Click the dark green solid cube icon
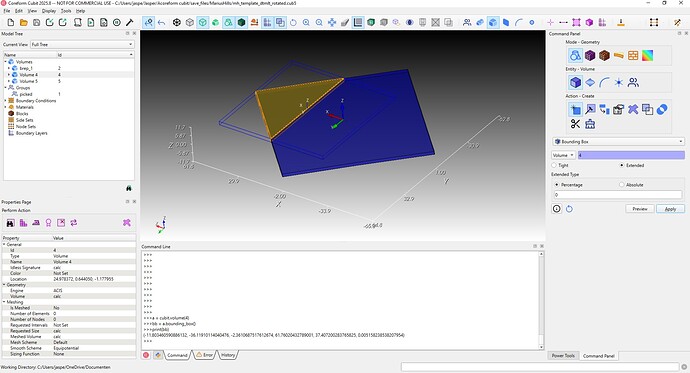690x373 pixels. click(241, 22)
